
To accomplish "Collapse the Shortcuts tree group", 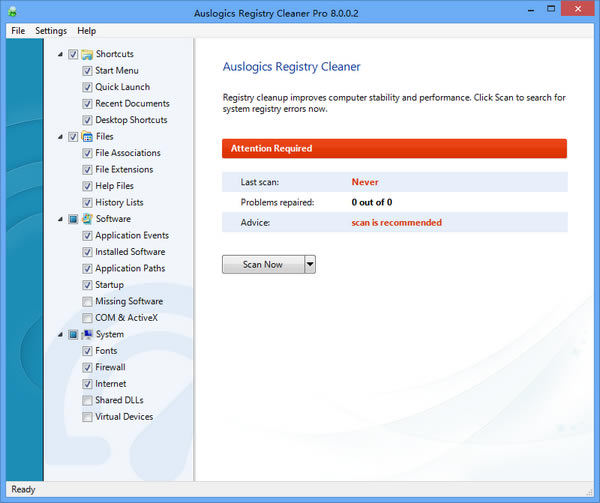I will (60, 54).
